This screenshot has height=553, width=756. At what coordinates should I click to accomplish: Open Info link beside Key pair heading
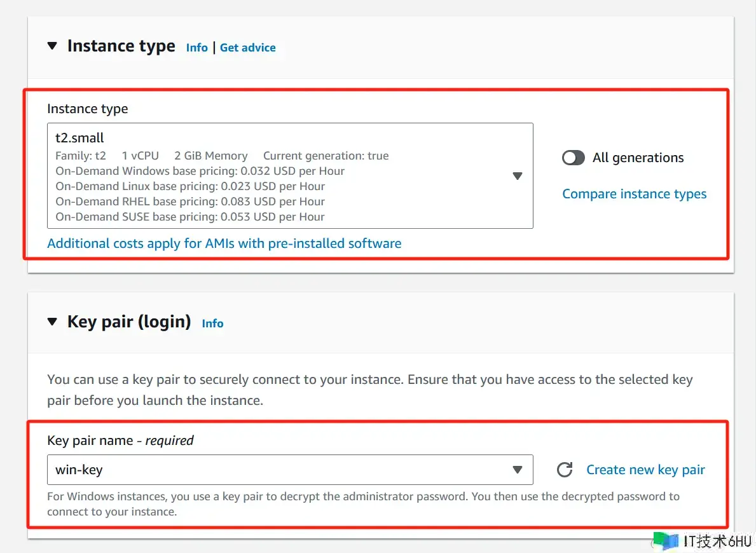coord(212,324)
